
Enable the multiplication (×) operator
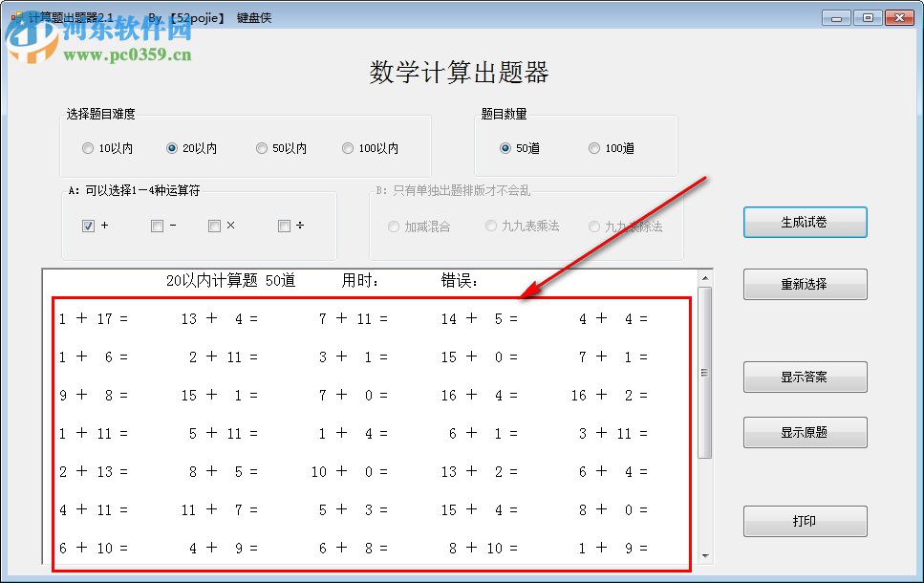coord(214,226)
